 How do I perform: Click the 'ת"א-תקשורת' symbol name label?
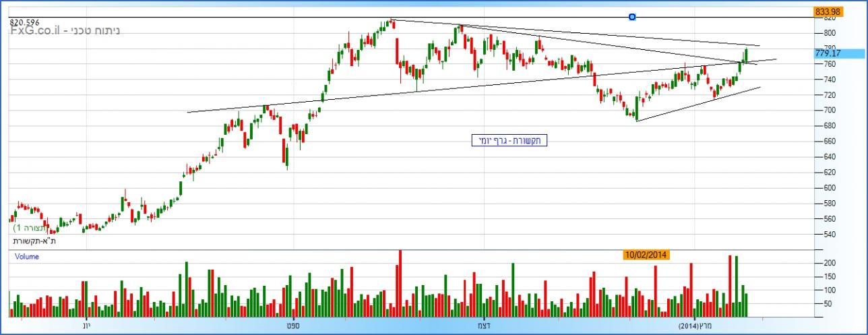(x=35, y=240)
